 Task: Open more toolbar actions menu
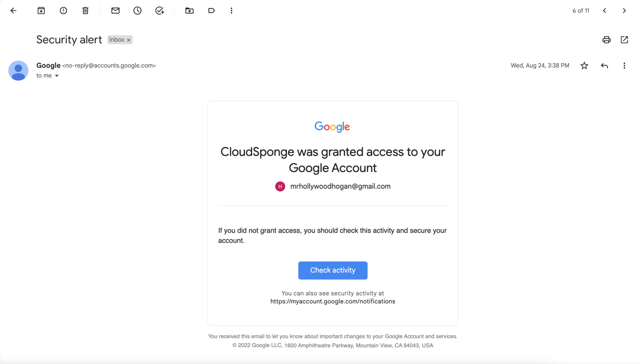[231, 10]
